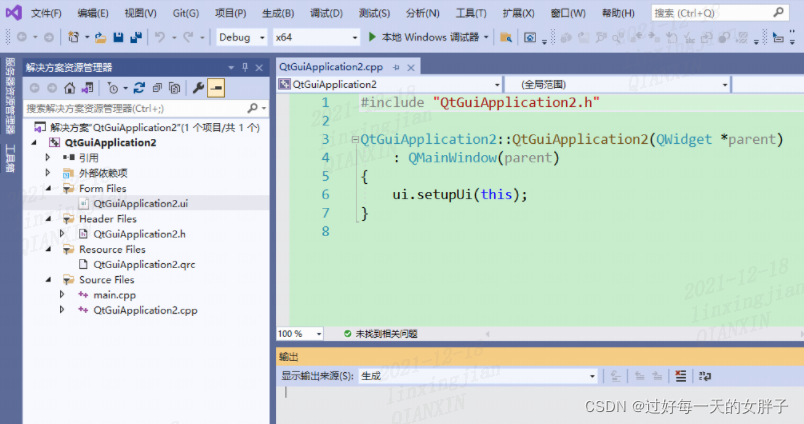Click the search magnifier icon in the top search box

pos(778,12)
